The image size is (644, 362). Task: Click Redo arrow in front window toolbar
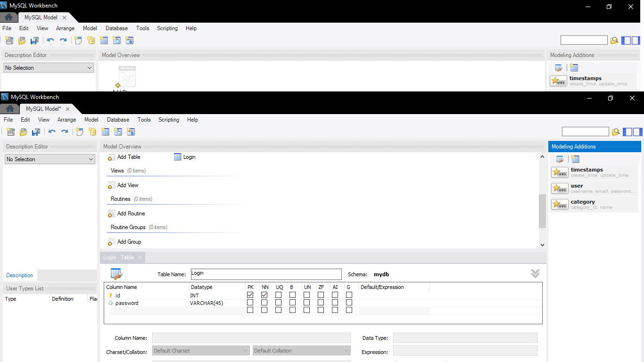click(x=65, y=132)
